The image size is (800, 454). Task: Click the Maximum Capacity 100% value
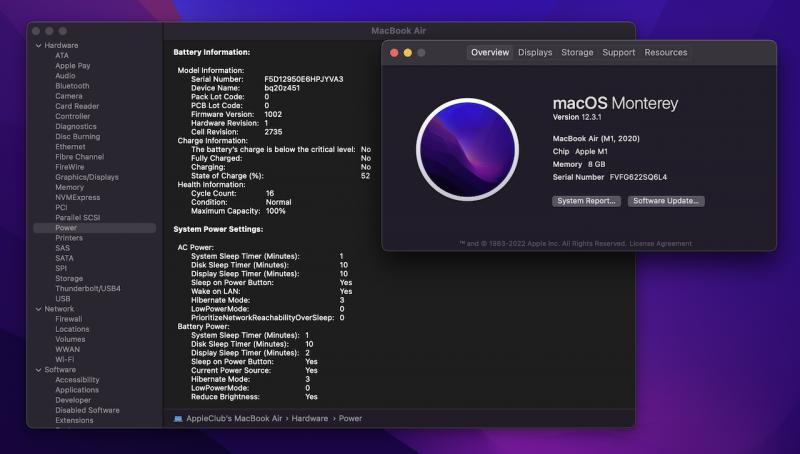tap(276, 211)
